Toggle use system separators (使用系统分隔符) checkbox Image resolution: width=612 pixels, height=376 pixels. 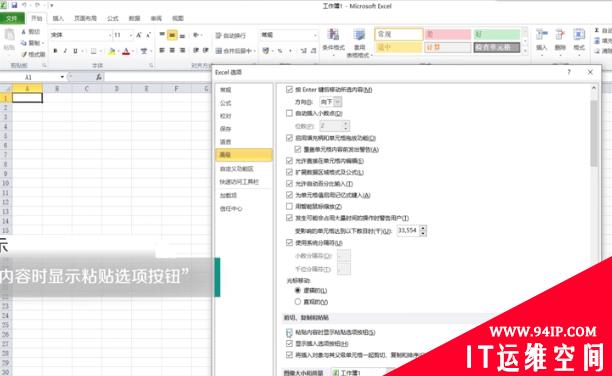tap(289, 242)
